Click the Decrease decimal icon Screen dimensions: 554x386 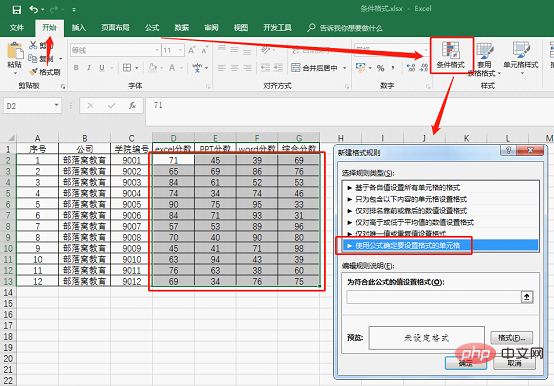(x=424, y=67)
